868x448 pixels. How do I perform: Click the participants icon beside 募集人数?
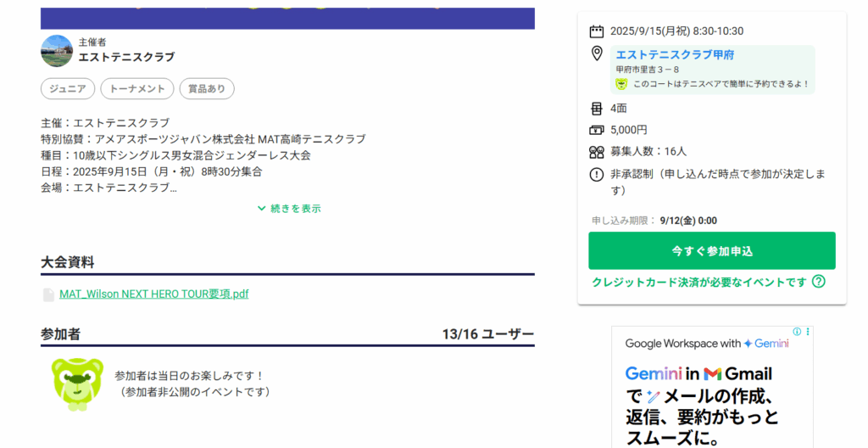[x=596, y=152]
